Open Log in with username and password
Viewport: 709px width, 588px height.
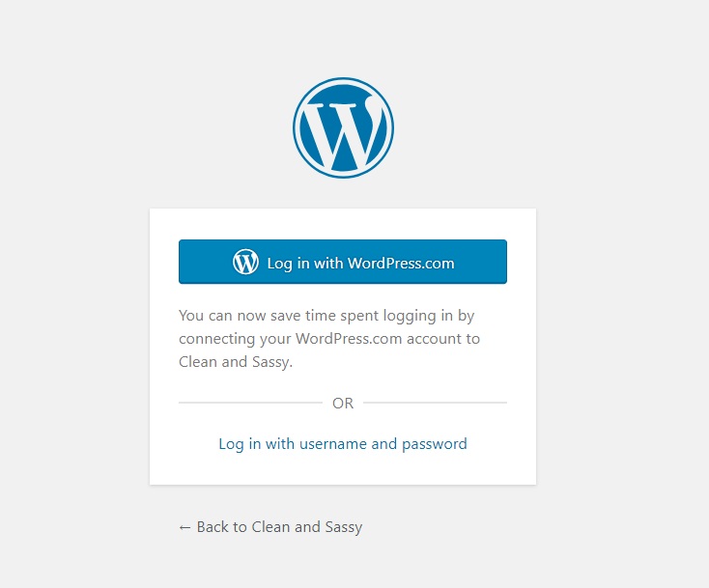click(x=343, y=444)
